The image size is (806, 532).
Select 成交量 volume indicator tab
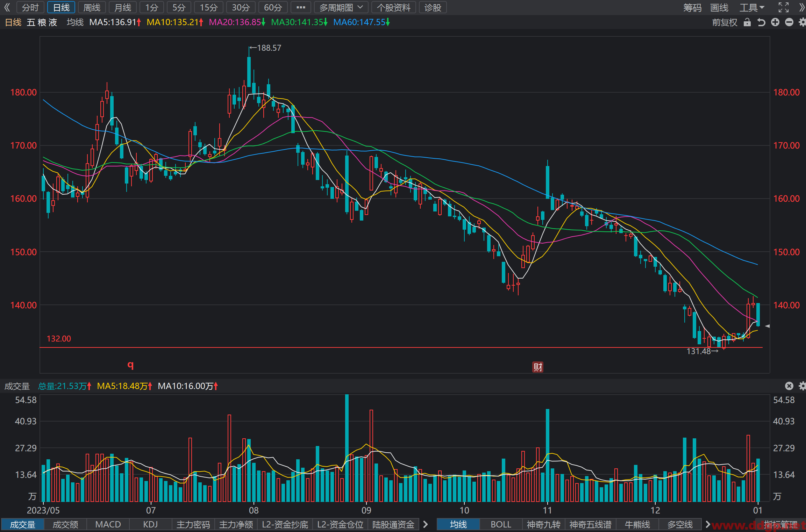(x=23, y=524)
